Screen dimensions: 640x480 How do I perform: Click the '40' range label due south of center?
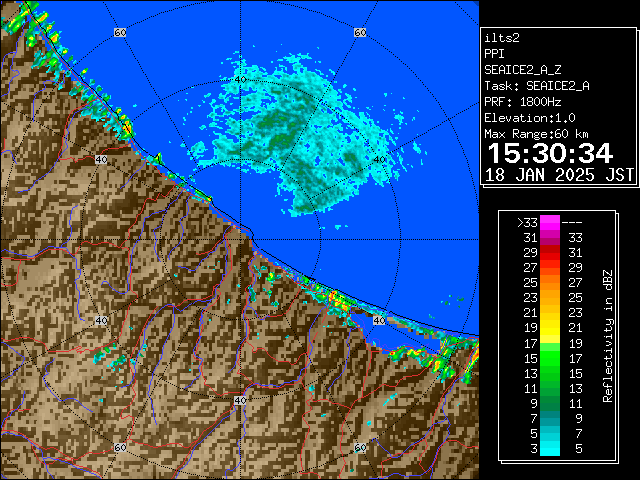(240, 400)
